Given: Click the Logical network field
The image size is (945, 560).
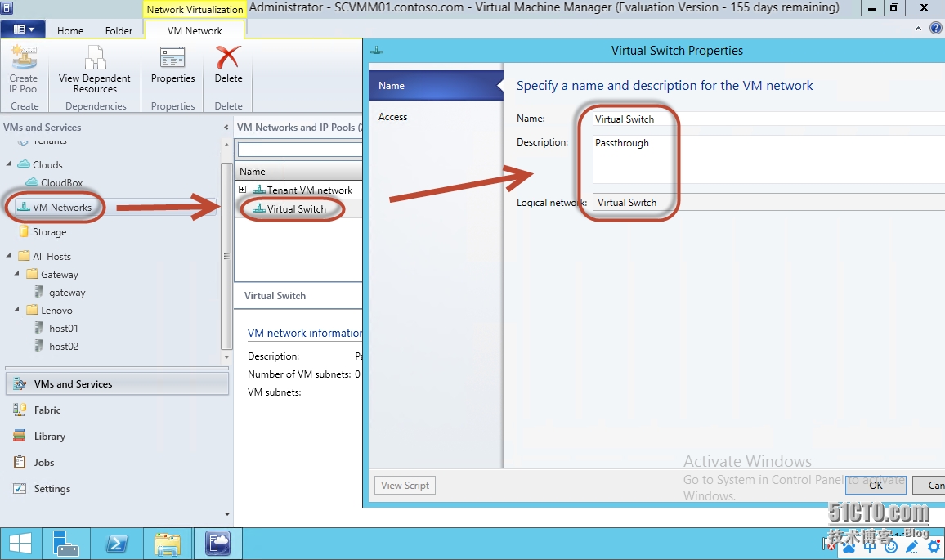Looking at the screenshot, I should [x=768, y=203].
